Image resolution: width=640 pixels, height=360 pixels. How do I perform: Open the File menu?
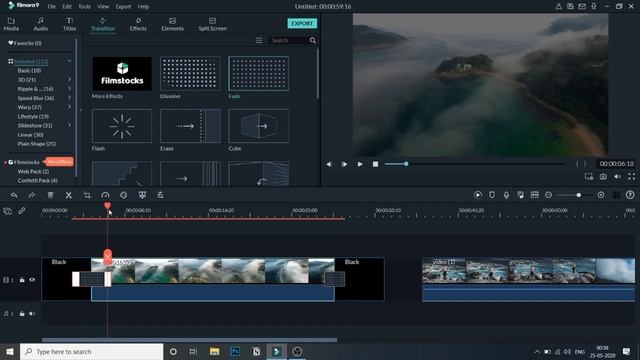point(51,7)
